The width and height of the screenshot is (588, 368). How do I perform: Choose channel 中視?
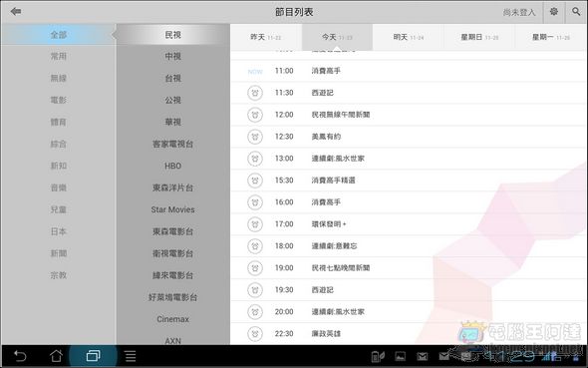(x=172, y=56)
